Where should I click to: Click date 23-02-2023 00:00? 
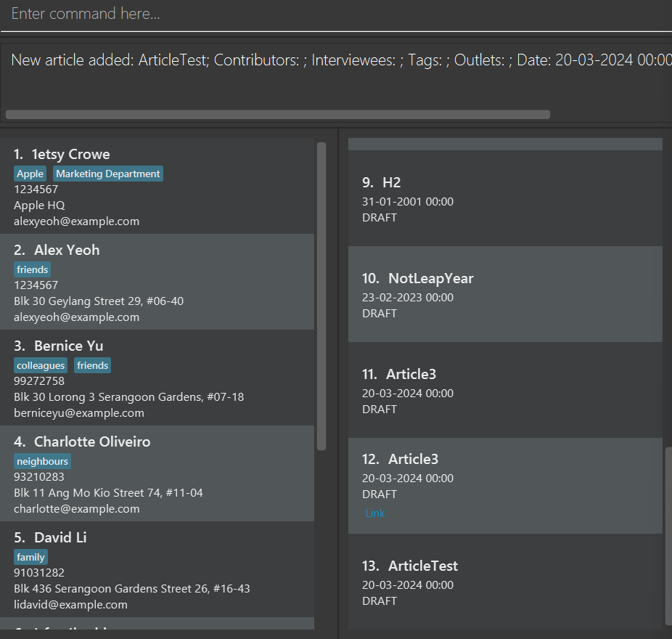(x=408, y=298)
